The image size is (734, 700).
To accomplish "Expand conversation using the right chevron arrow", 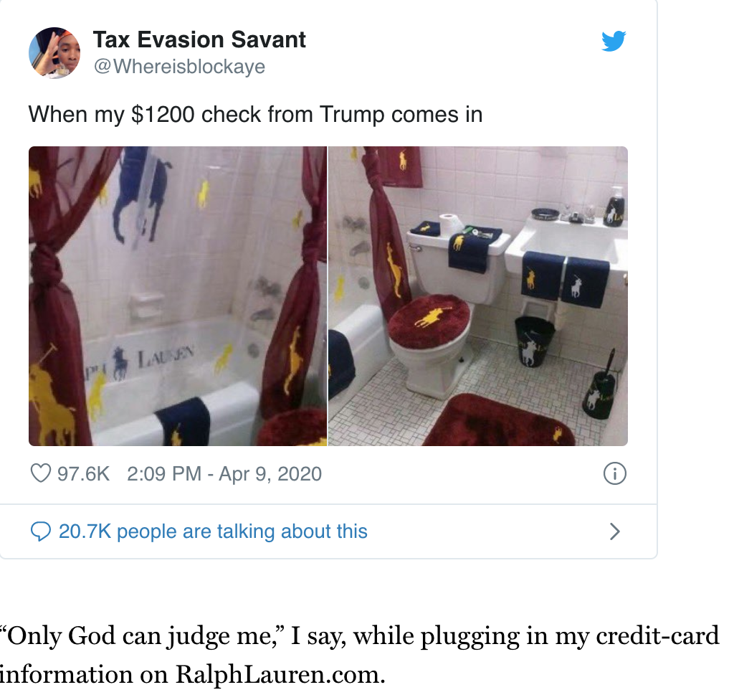I will click(614, 531).
